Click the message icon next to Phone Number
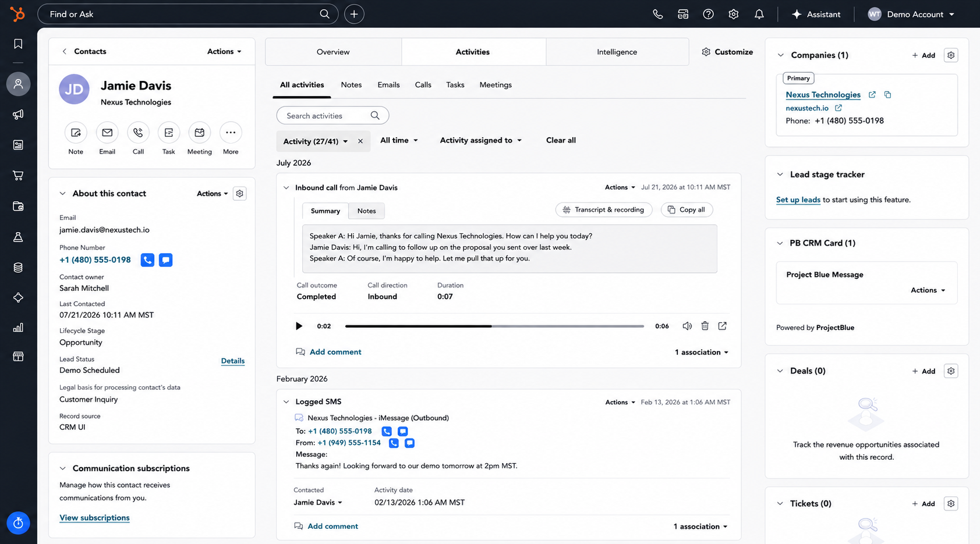The image size is (980, 544). click(166, 260)
